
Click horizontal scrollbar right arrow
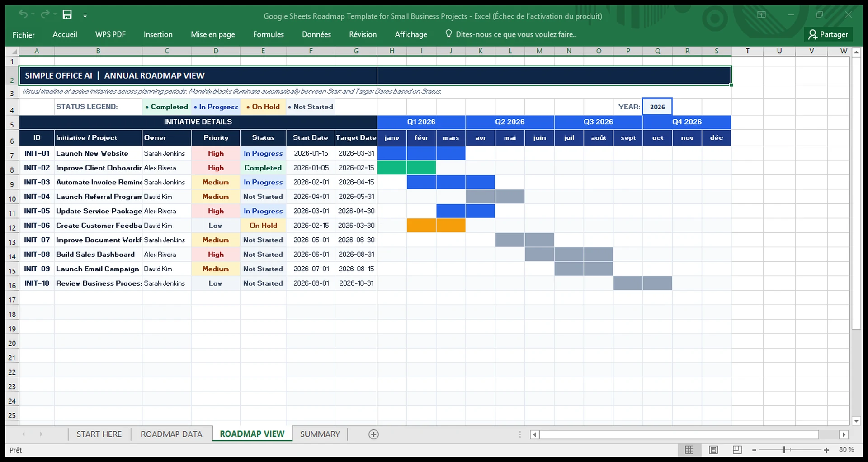click(844, 434)
